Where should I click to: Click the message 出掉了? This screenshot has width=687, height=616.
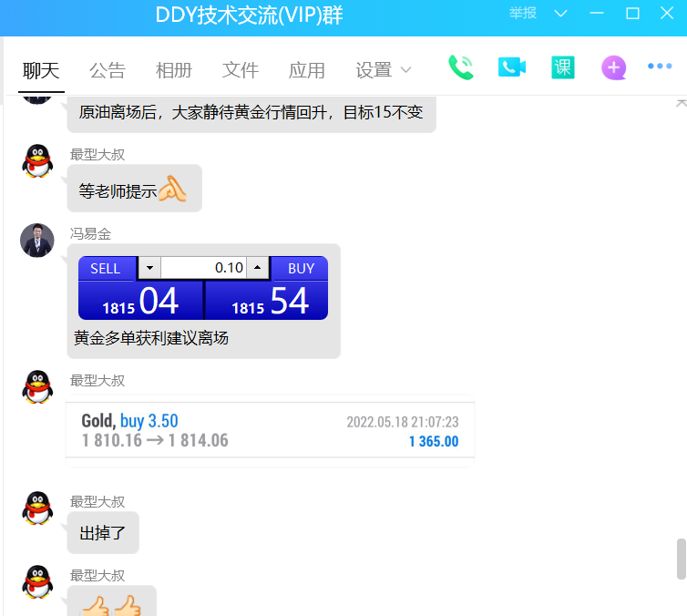[x=103, y=533]
